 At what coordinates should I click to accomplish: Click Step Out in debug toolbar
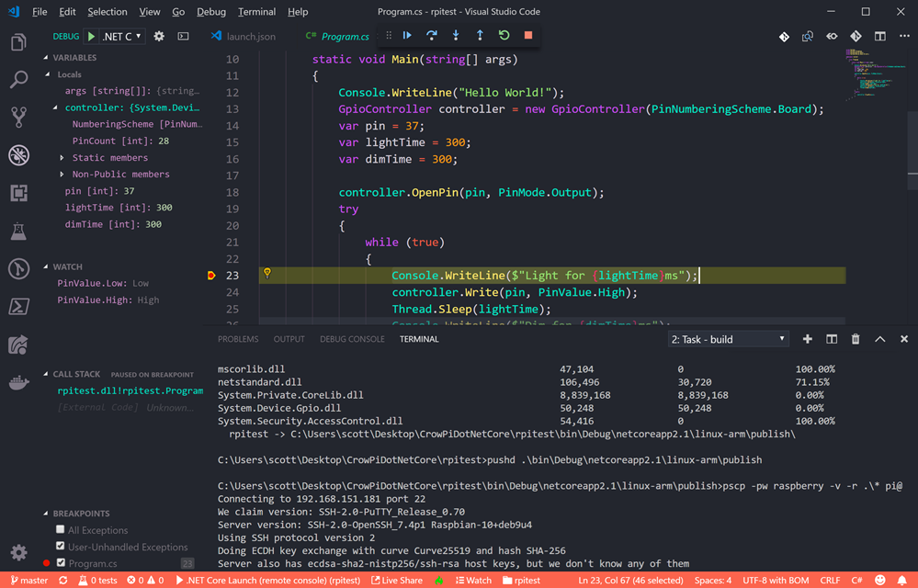480,35
